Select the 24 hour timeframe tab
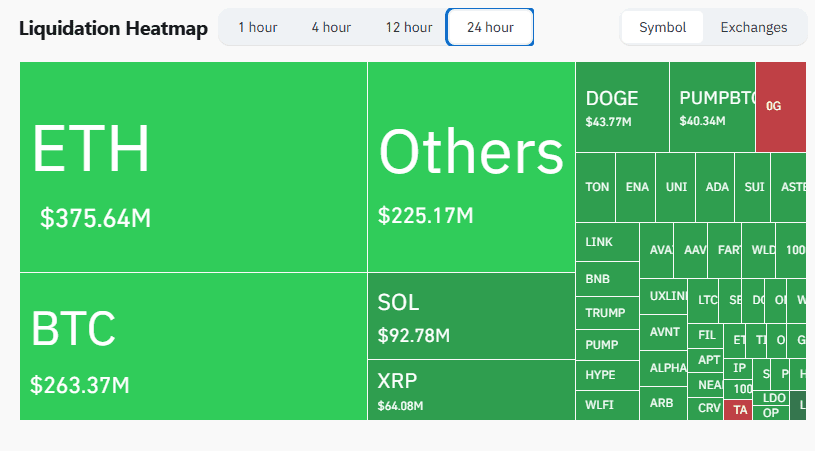 pyautogui.click(x=490, y=27)
